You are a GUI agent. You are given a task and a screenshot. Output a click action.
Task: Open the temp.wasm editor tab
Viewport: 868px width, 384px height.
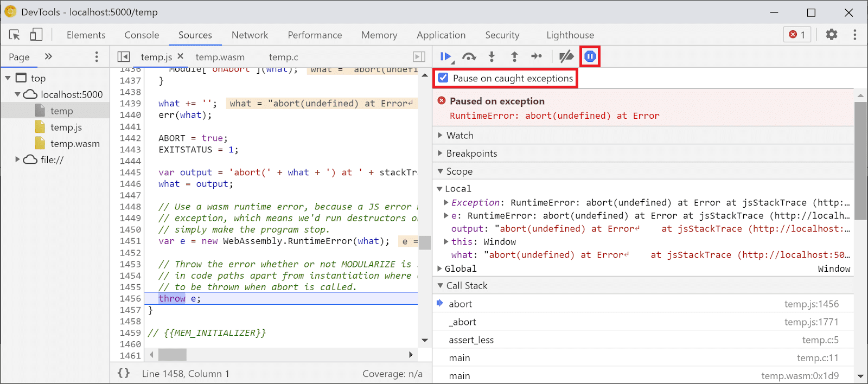220,57
